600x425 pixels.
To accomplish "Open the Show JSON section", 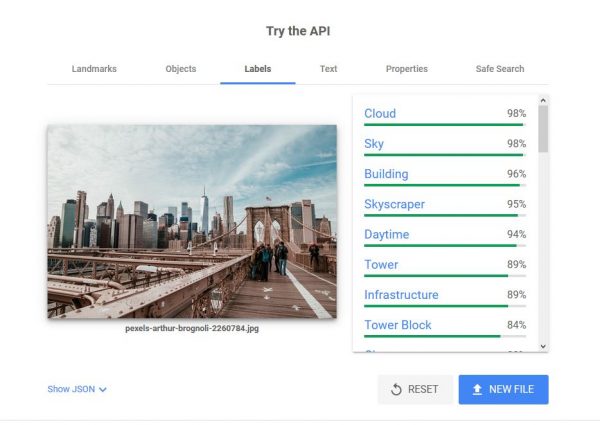I will point(77,389).
